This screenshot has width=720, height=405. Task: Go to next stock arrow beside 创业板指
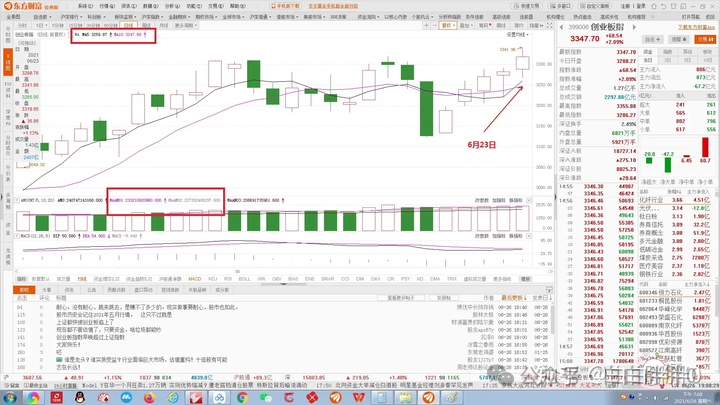point(634,28)
